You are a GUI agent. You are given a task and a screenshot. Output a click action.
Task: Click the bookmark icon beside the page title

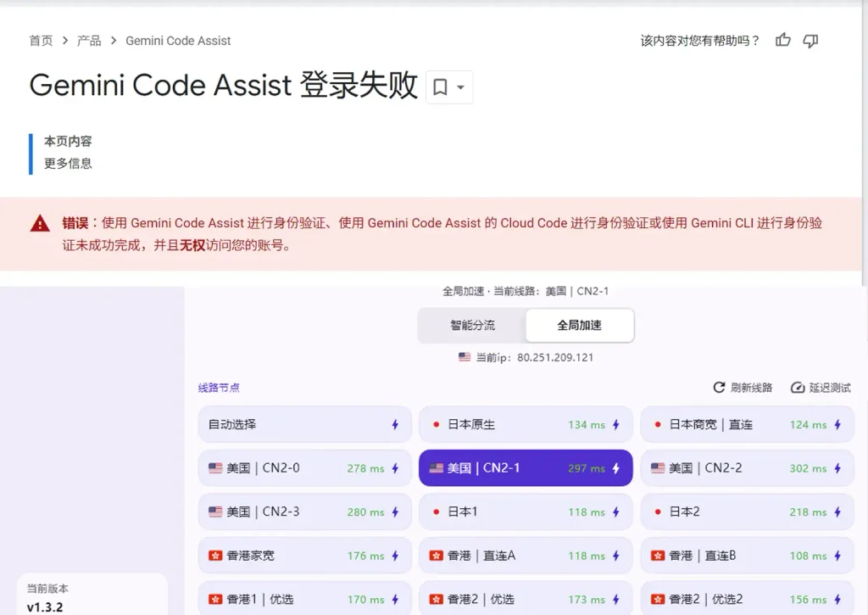click(x=440, y=87)
